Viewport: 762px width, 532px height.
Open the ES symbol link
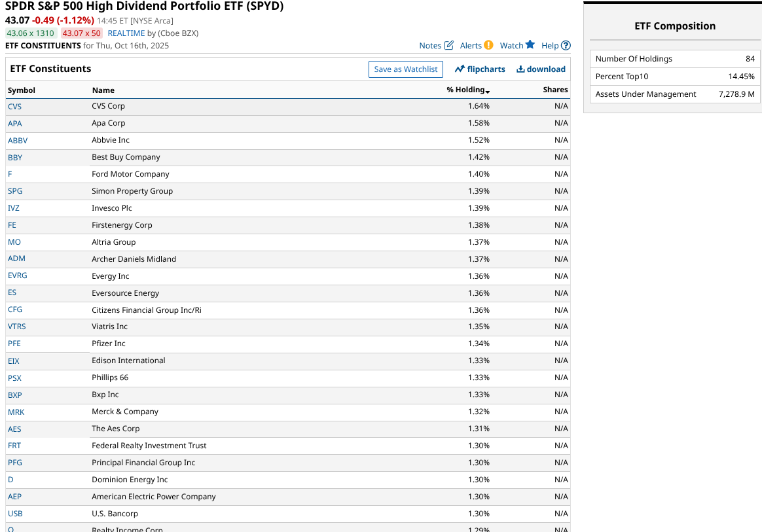tap(12, 293)
